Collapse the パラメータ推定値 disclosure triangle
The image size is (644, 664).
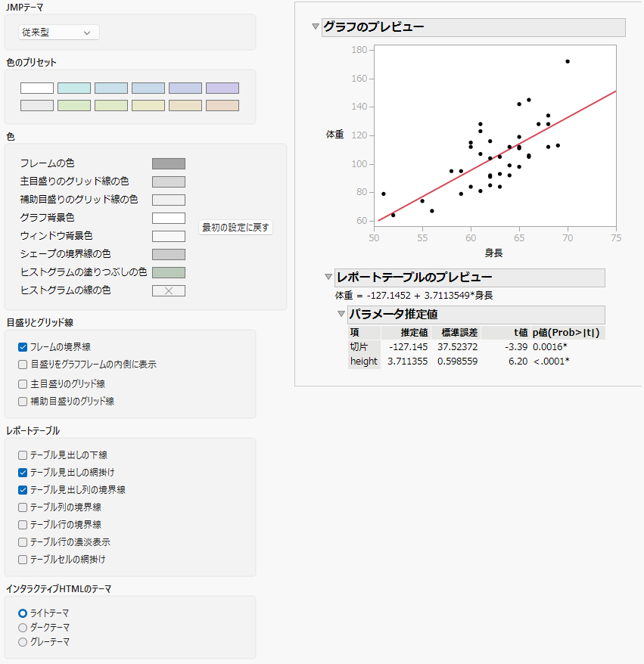pos(341,314)
